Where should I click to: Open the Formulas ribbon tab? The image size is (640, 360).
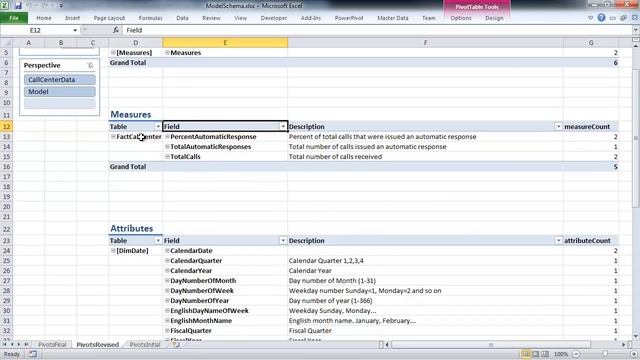[150, 18]
